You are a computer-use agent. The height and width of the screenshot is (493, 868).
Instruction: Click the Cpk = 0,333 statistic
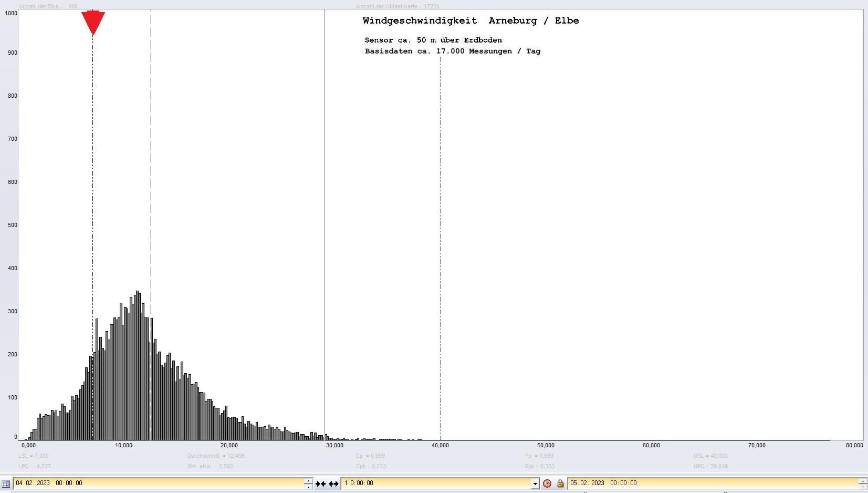[x=371, y=466]
